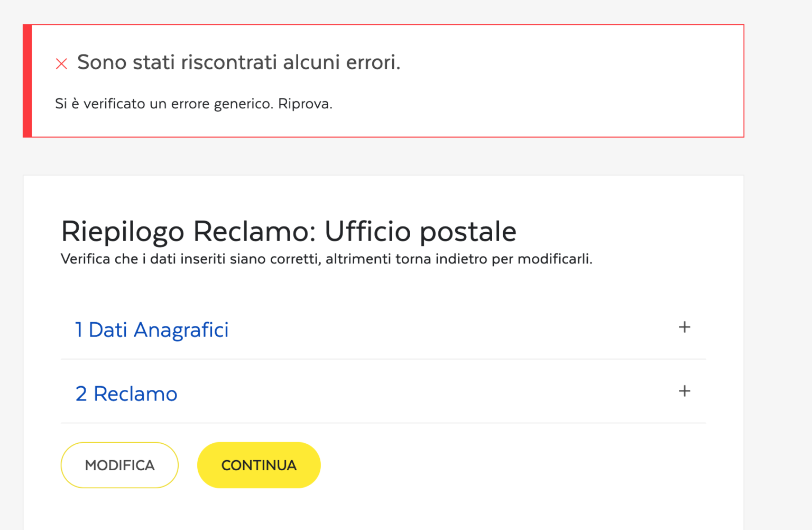812x530 pixels.
Task: Click 'Ufficio postale' in the summary title
Action: coord(420,232)
